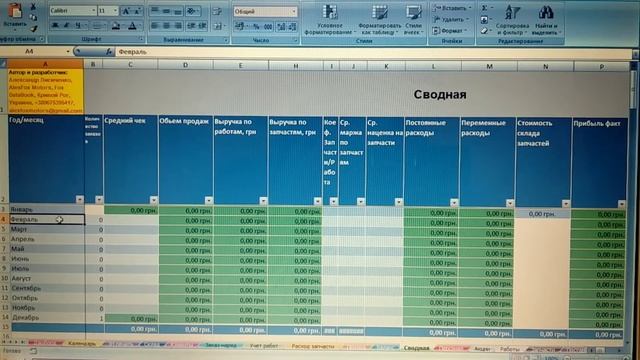Select the Январь cell

click(46, 209)
